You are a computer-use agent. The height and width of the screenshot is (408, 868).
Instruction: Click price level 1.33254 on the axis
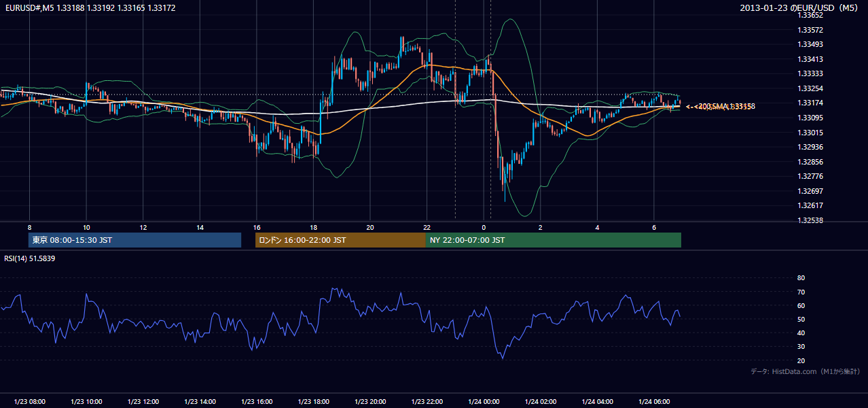click(810, 88)
